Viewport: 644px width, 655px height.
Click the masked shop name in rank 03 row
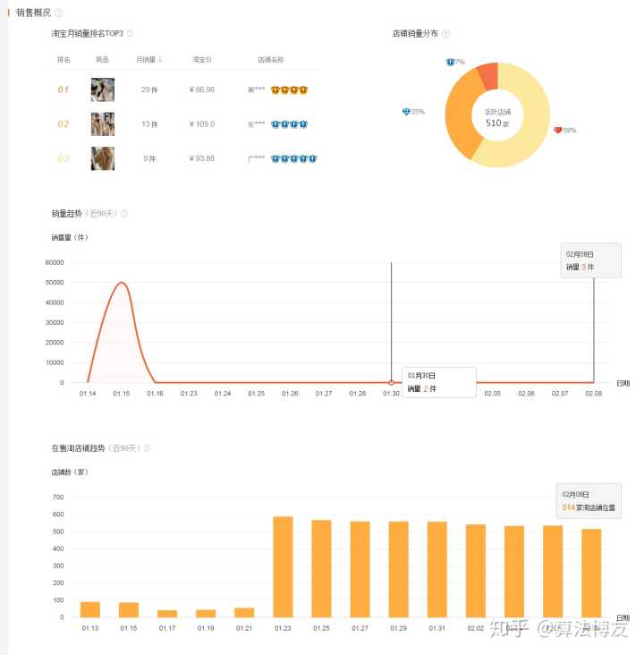[x=257, y=158]
